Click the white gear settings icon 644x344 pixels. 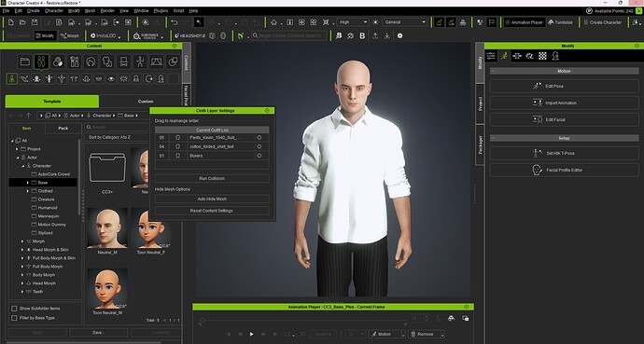[399, 36]
